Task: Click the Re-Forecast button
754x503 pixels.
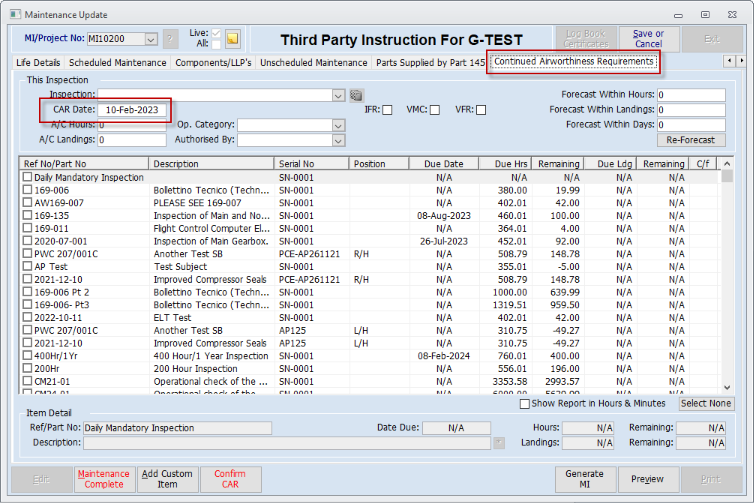Action: click(691, 140)
